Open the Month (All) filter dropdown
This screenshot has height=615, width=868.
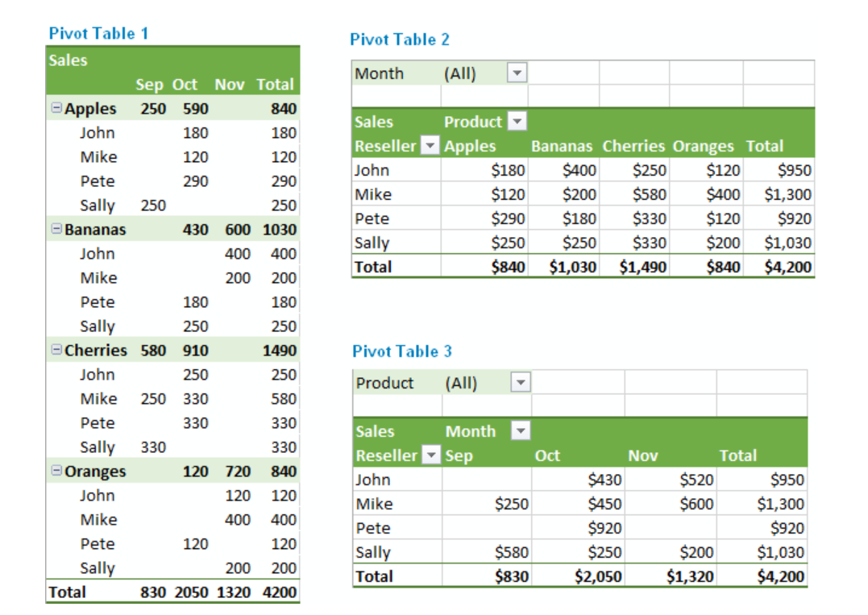(517, 73)
